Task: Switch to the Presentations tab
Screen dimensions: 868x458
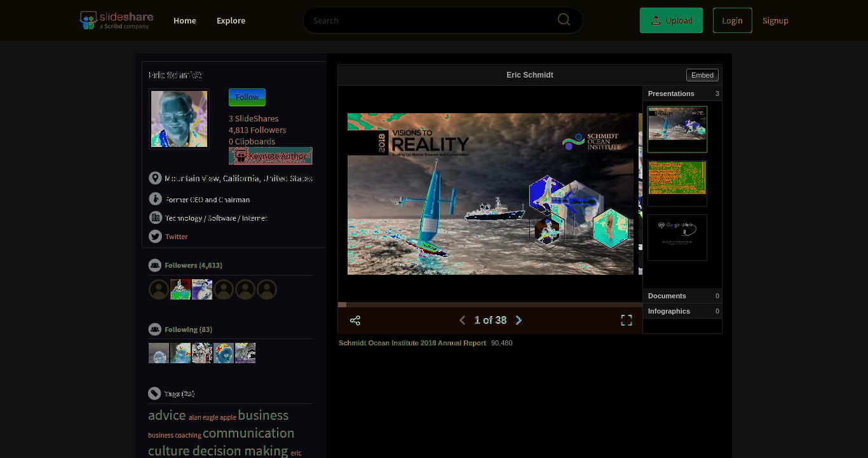Action: (682, 94)
